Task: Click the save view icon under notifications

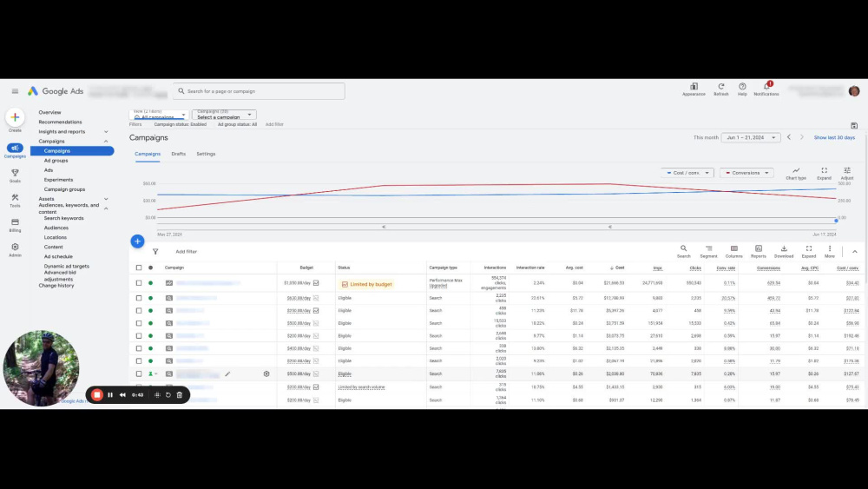Action: click(854, 126)
